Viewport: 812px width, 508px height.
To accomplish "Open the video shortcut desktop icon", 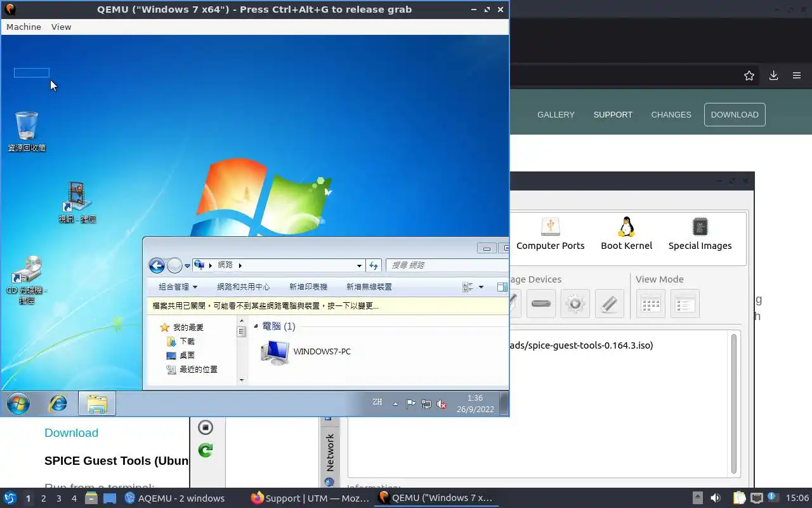I will pyautogui.click(x=77, y=203).
